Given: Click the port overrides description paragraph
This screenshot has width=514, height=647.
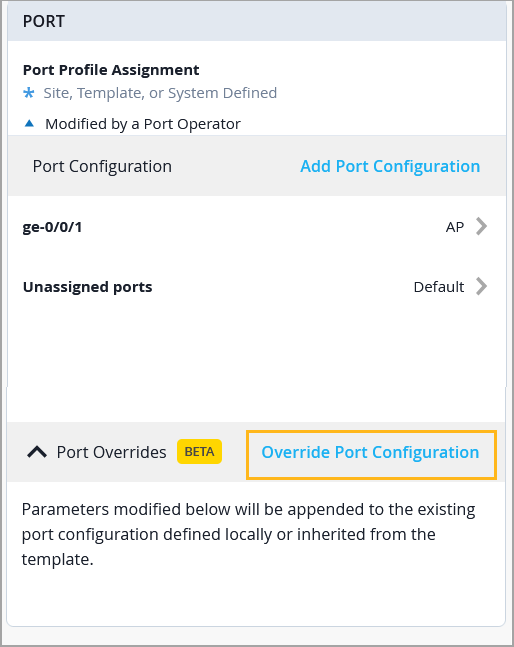Looking at the screenshot, I should pos(248,534).
